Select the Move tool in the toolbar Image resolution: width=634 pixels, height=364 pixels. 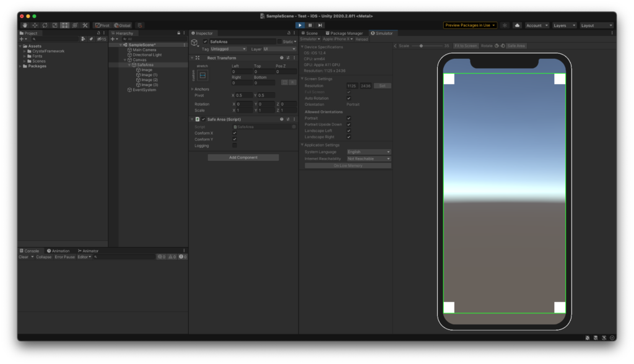coord(35,24)
